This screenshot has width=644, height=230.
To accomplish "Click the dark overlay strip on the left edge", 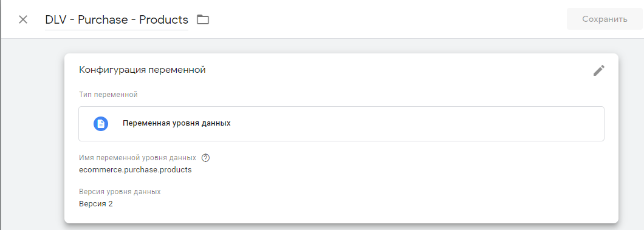I will [1, 115].
